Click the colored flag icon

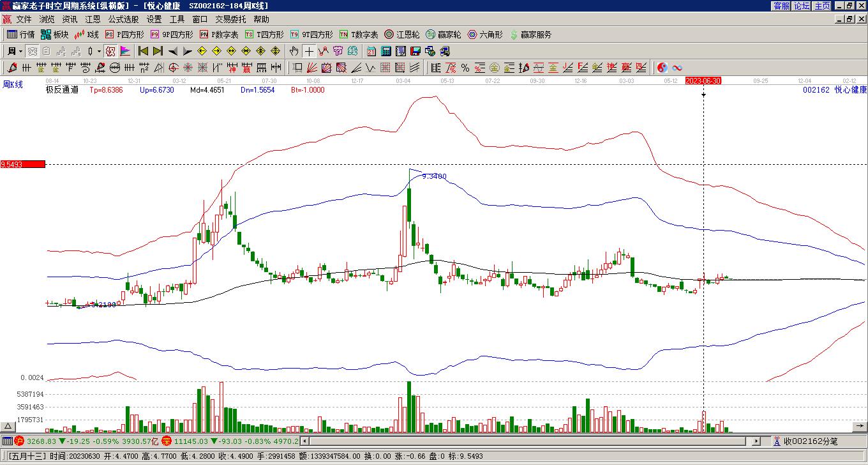(125, 51)
